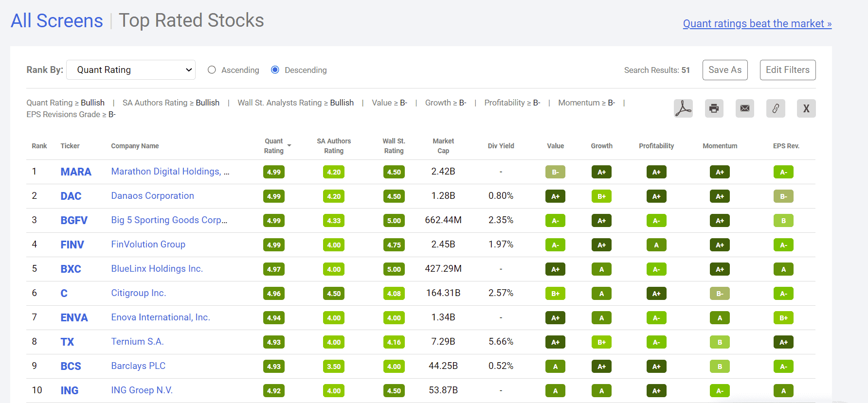Sort by Company Name column header
868x403 pixels.
point(135,146)
